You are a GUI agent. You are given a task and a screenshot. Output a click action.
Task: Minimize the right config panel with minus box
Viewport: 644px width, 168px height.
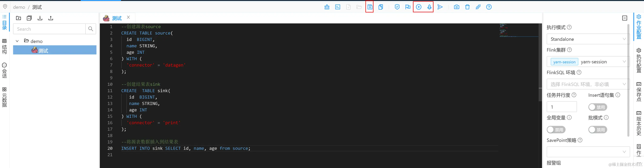pos(624,18)
